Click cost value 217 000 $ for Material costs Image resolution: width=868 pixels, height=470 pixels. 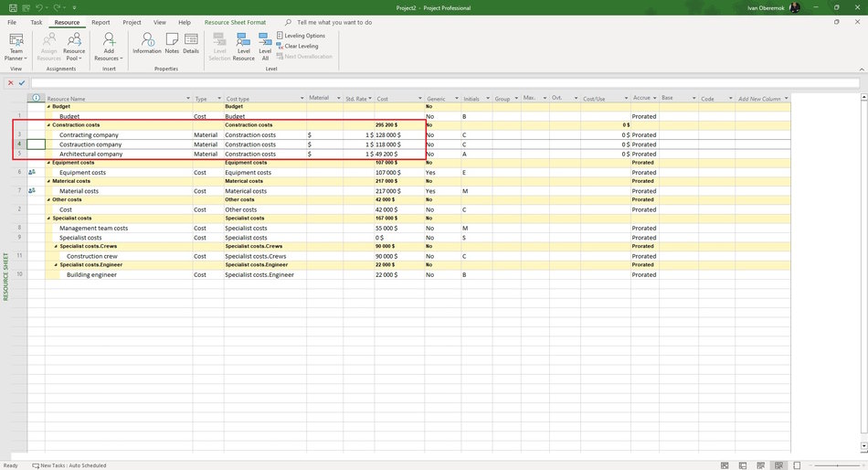pyautogui.click(x=388, y=191)
